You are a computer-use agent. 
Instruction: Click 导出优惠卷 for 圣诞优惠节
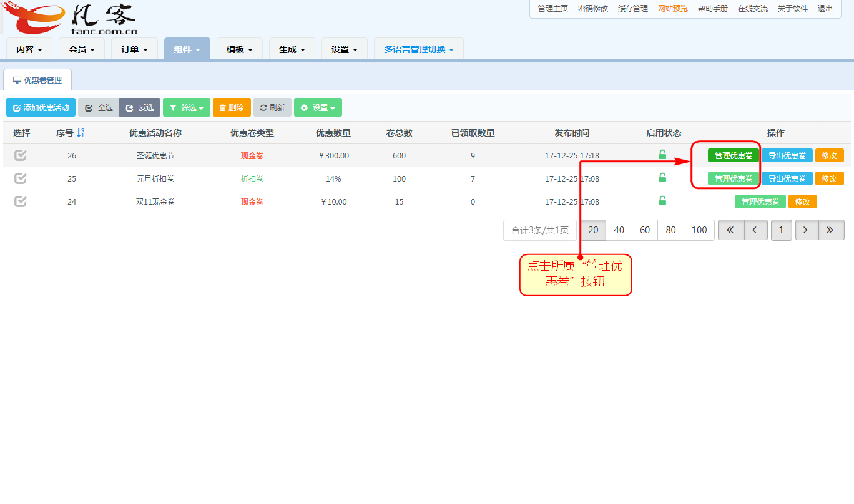[787, 156]
